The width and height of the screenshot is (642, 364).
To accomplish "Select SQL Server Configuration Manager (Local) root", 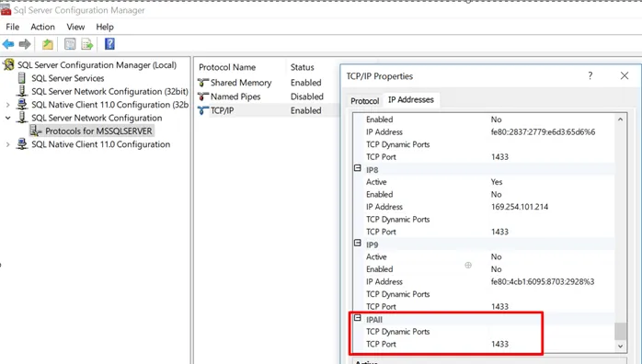I will tap(97, 64).
